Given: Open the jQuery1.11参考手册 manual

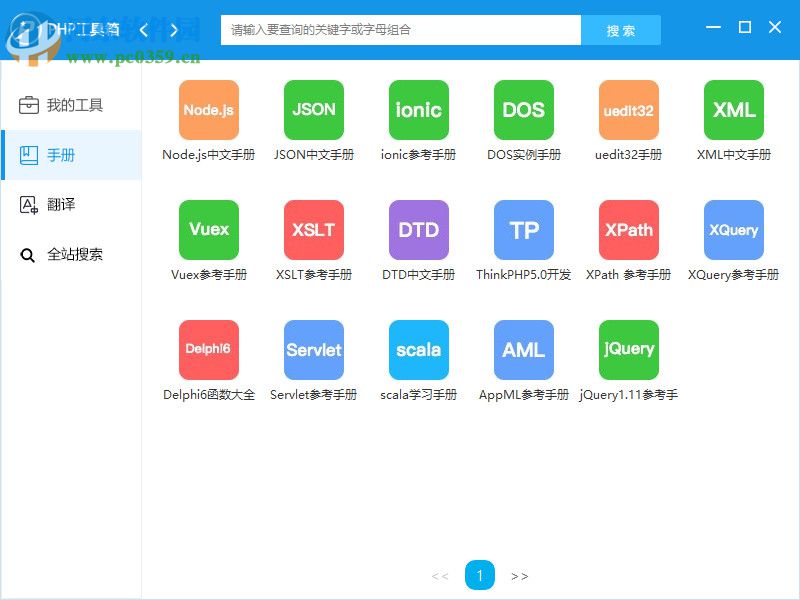Looking at the screenshot, I should (628, 350).
